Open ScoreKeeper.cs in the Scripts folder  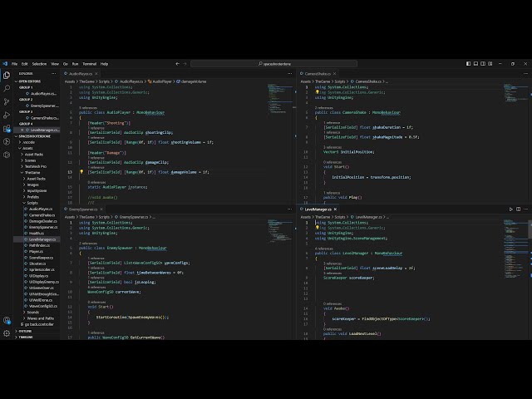(37, 258)
